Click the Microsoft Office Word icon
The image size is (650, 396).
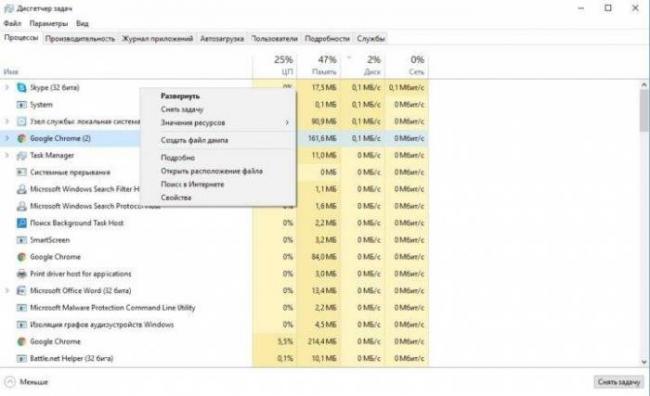tap(22, 291)
